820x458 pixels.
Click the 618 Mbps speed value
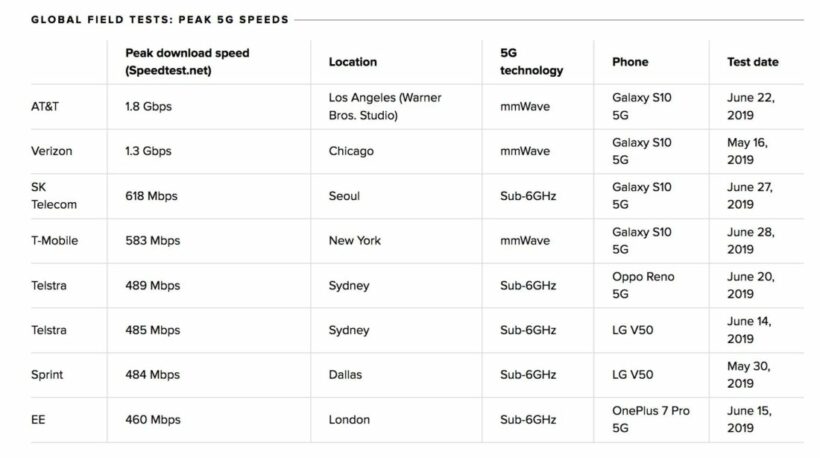pos(151,196)
